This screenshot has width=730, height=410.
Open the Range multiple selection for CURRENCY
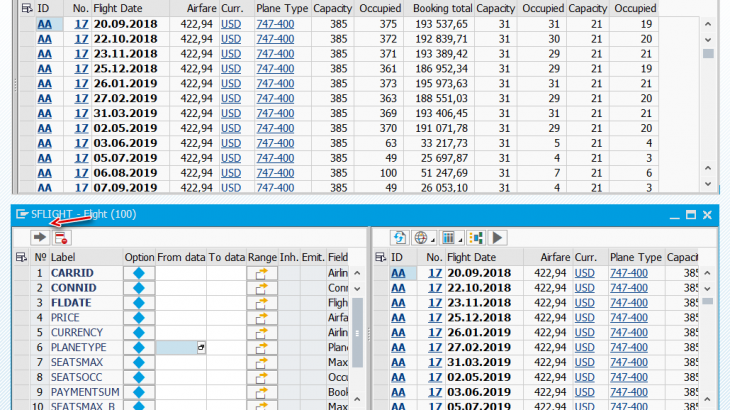click(x=262, y=333)
